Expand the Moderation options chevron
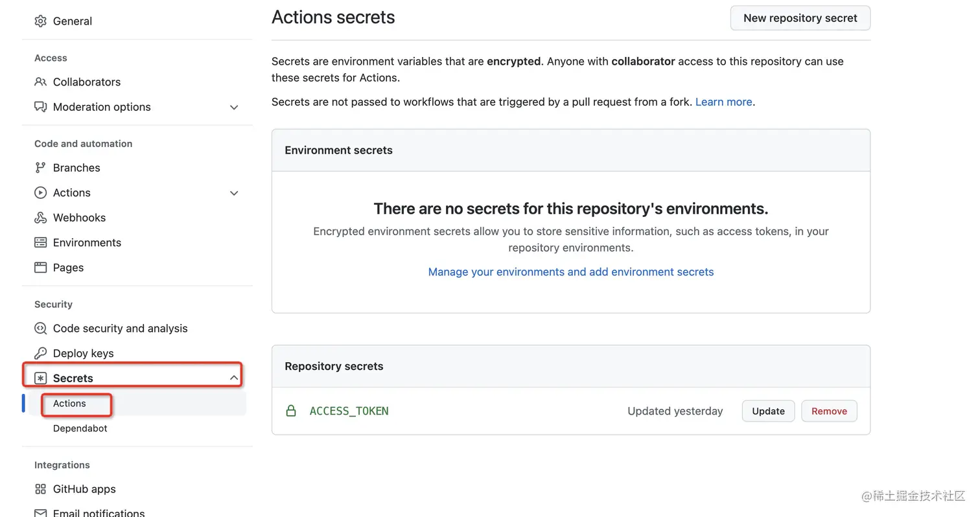 pos(234,108)
